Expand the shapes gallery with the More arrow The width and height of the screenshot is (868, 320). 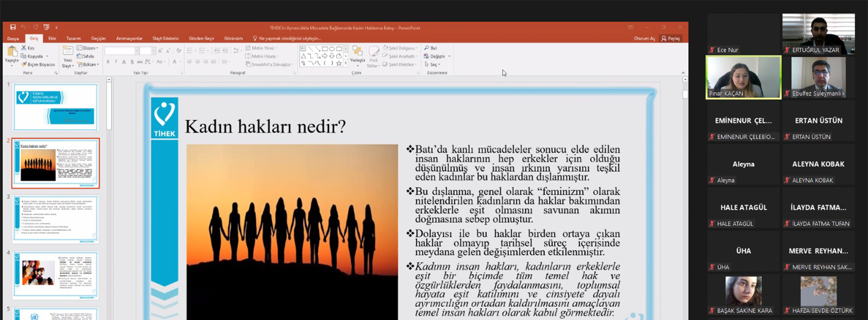point(346,64)
